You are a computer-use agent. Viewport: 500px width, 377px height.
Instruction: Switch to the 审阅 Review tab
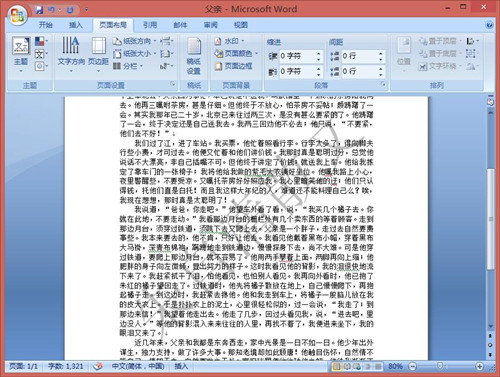tap(211, 25)
